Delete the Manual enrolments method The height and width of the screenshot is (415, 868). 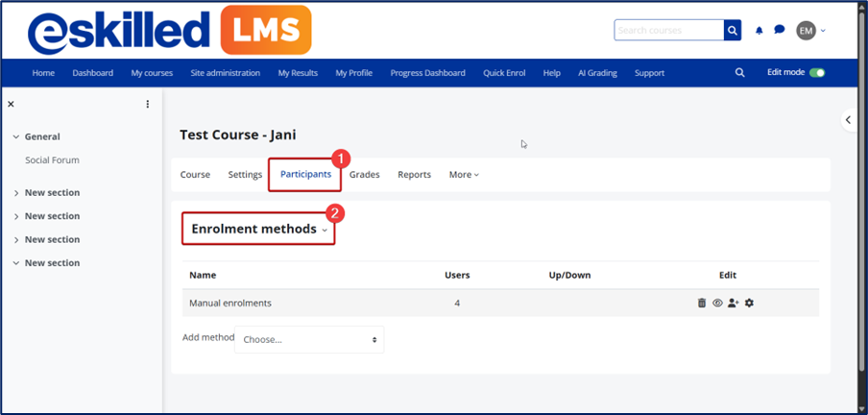click(x=702, y=304)
